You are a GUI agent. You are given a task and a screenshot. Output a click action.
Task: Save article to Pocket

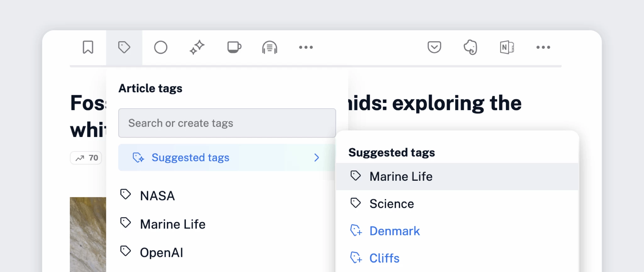[x=434, y=48]
